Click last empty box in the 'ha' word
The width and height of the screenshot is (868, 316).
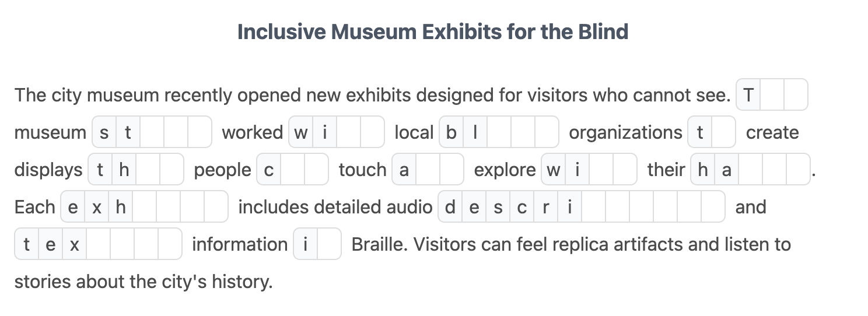[798, 170]
